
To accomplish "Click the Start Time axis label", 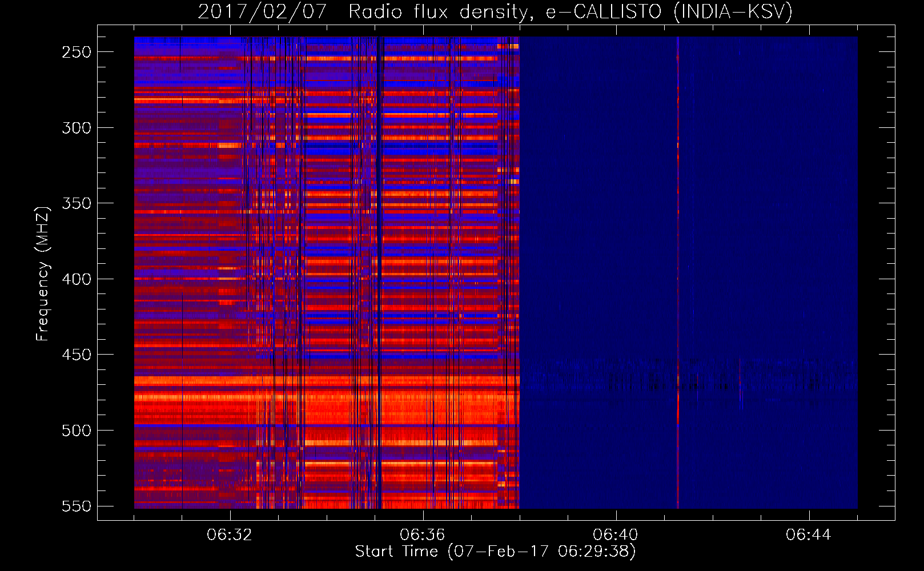I will pos(495,552).
